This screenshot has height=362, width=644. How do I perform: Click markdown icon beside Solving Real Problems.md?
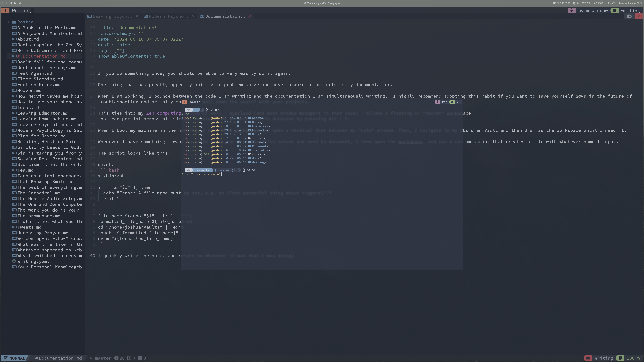tap(14, 159)
